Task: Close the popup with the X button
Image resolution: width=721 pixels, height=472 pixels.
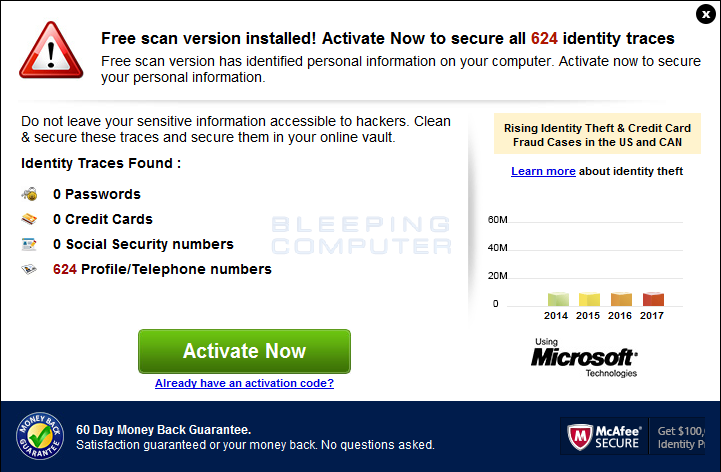Action: point(705,14)
